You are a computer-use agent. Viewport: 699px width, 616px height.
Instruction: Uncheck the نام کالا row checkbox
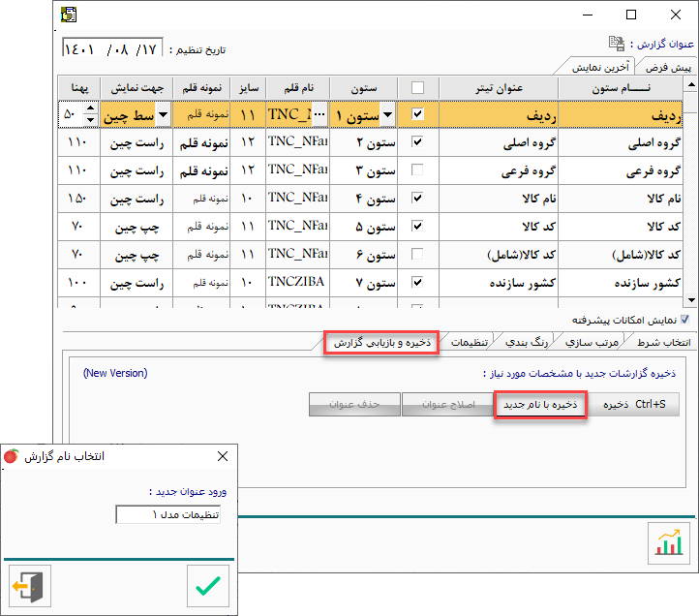point(417,198)
